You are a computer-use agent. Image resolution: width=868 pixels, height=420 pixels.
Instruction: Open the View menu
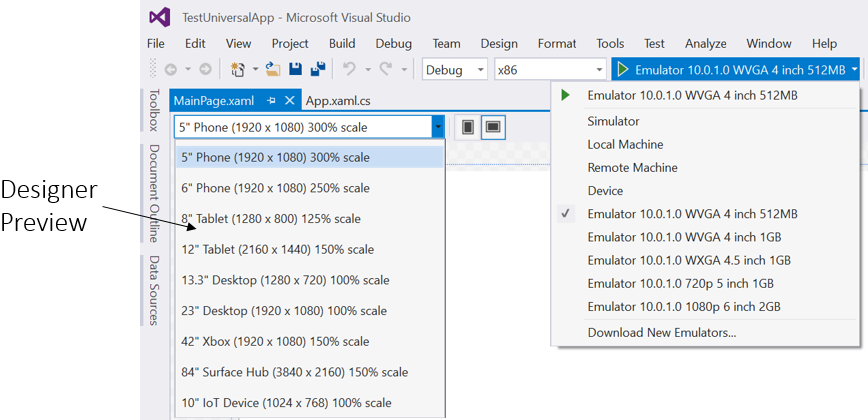pyautogui.click(x=239, y=44)
